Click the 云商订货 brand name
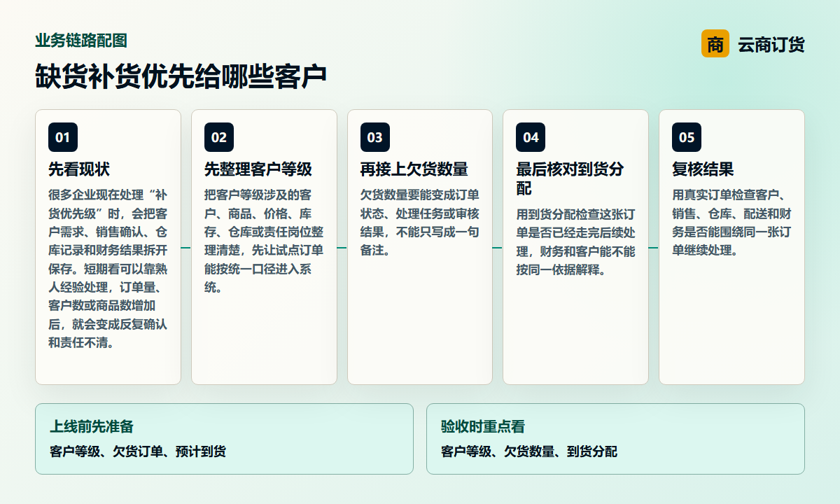Viewport: 840px width, 504px height. click(x=771, y=45)
